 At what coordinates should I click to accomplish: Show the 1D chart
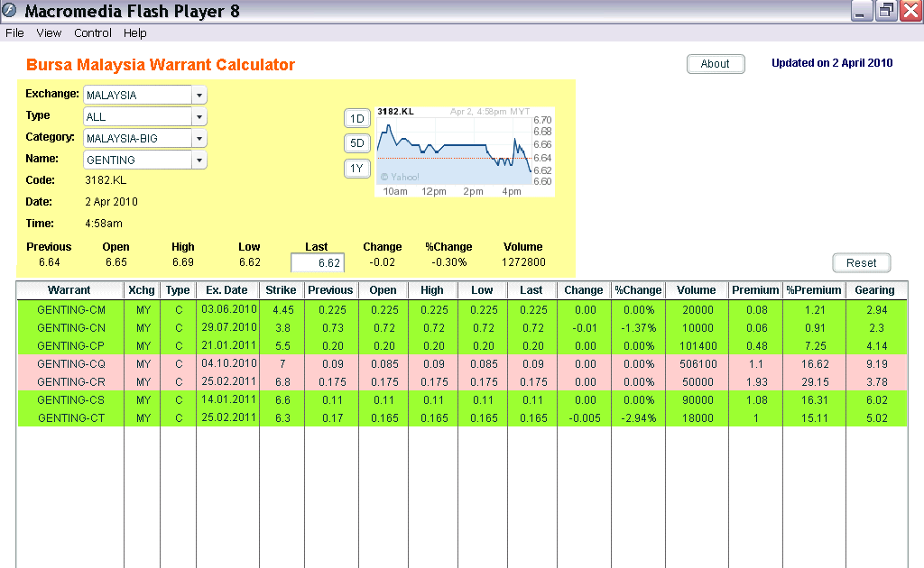pyautogui.click(x=356, y=118)
